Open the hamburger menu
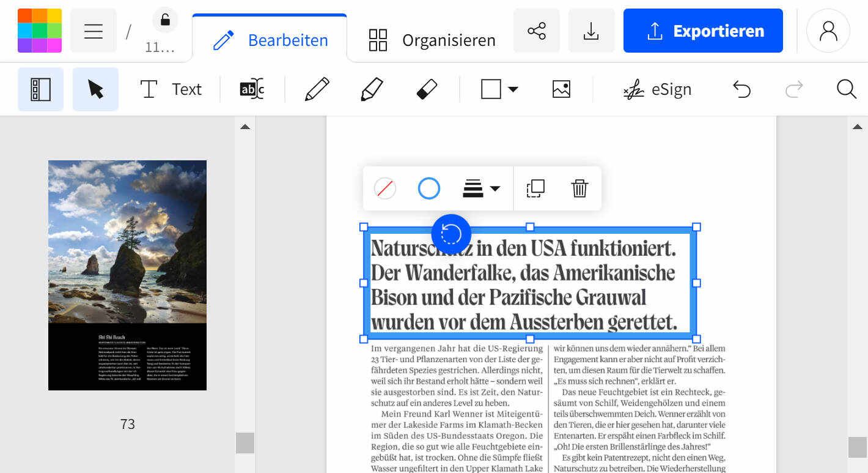Image resolution: width=868 pixels, height=473 pixels. [93, 31]
